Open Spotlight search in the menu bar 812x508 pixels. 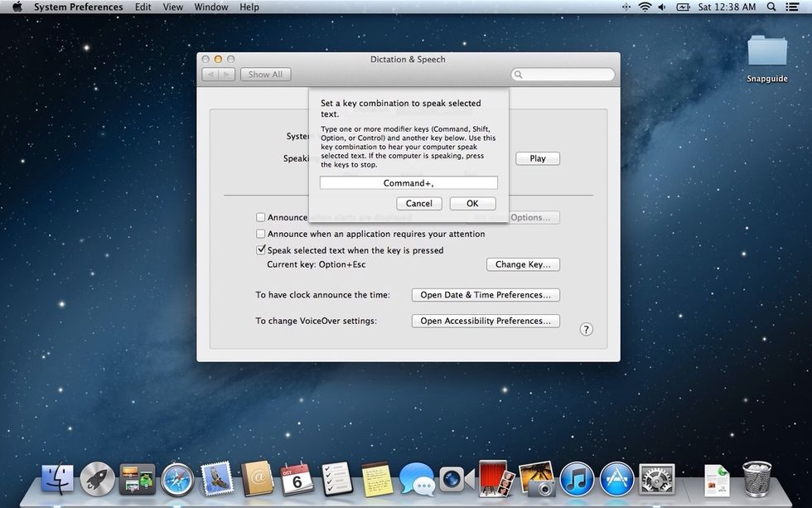(771, 7)
